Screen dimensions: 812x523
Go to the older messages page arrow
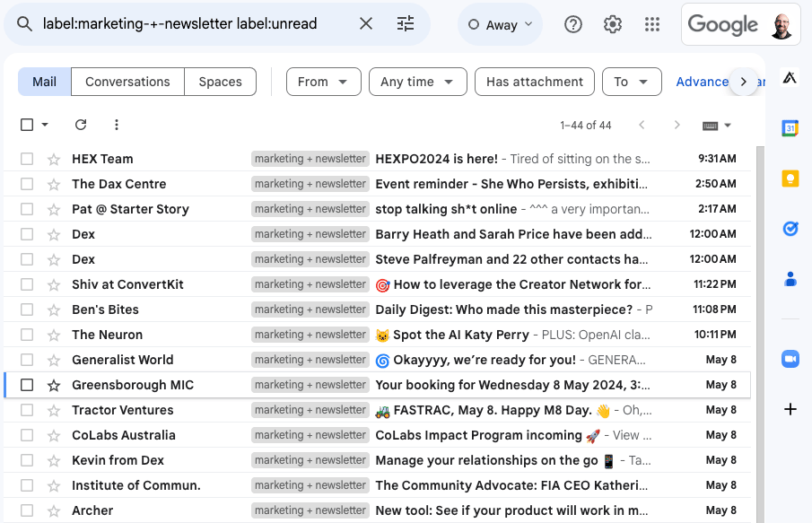tap(677, 125)
